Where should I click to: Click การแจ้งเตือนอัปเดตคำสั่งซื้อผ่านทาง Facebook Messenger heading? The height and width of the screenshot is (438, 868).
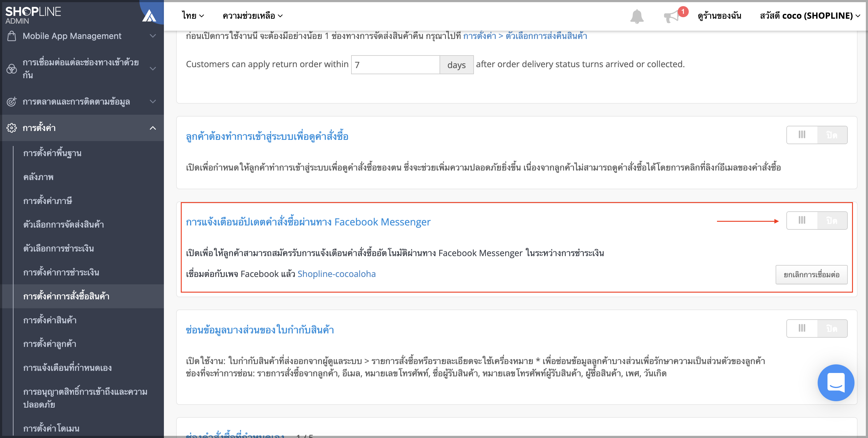point(308,222)
